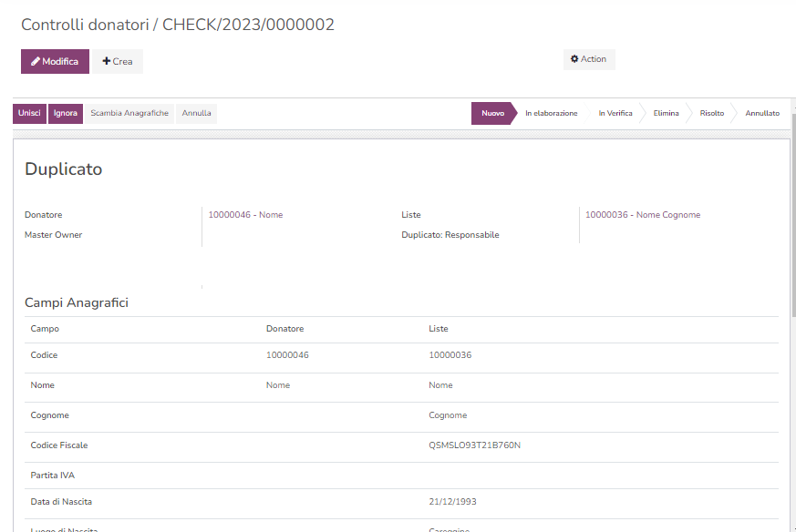Click the gear icon beside Action
The image size is (796, 532).
(x=574, y=59)
